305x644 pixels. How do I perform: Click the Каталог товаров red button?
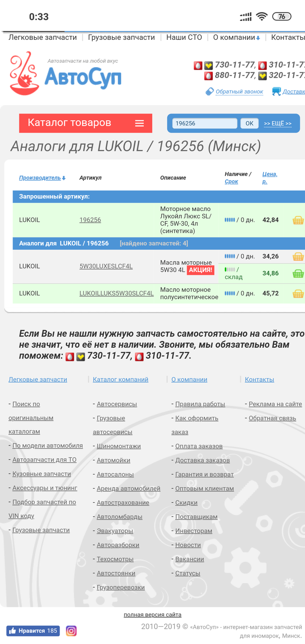(85, 123)
